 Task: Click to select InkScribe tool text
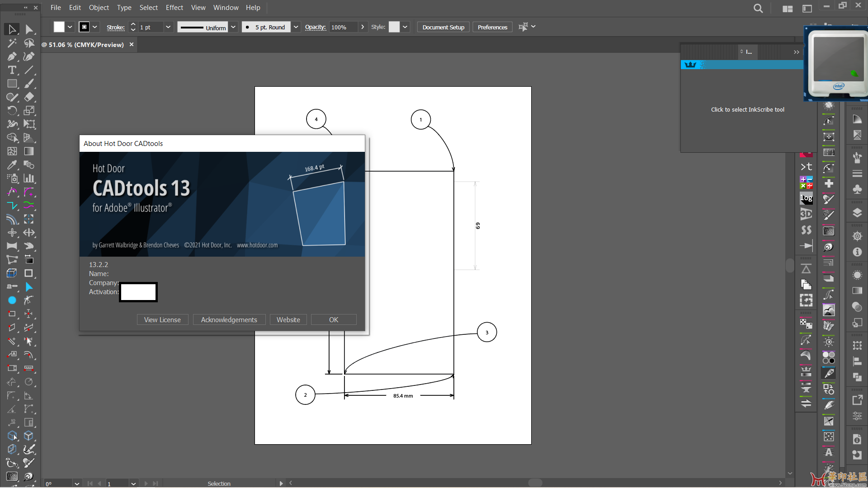tap(747, 110)
